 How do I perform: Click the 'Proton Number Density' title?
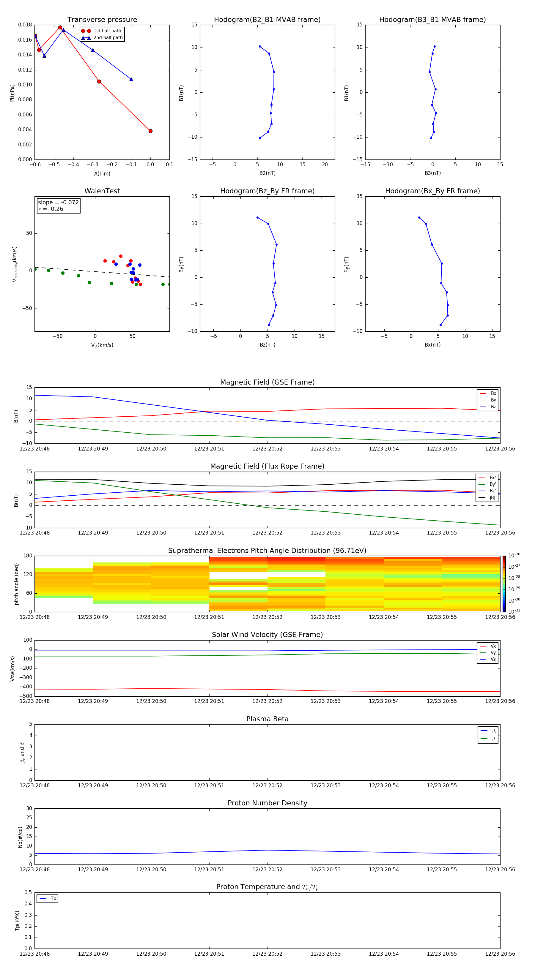(x=267, y=803)
